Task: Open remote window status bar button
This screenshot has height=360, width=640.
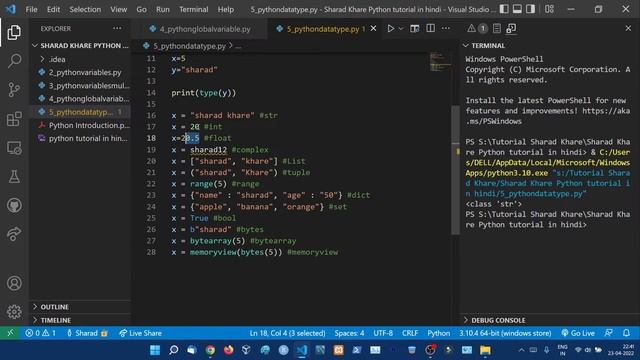Action: click(x=10, y=333)
